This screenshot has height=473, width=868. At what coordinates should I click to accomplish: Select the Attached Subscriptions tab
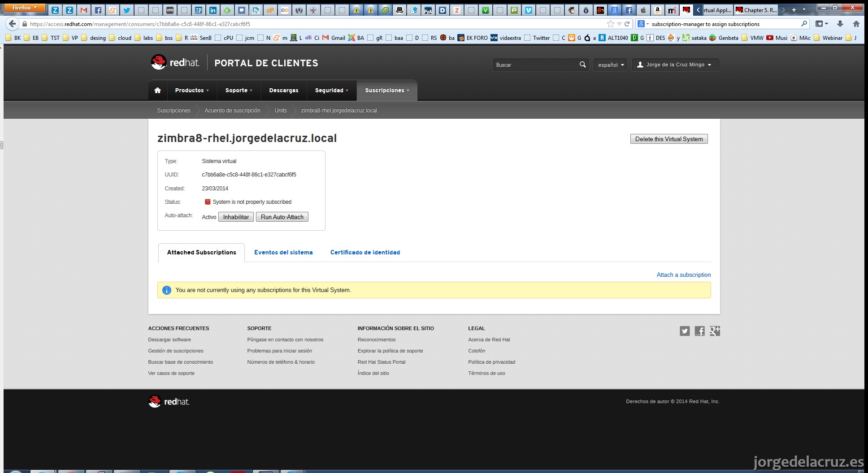[x=201, y=252]
